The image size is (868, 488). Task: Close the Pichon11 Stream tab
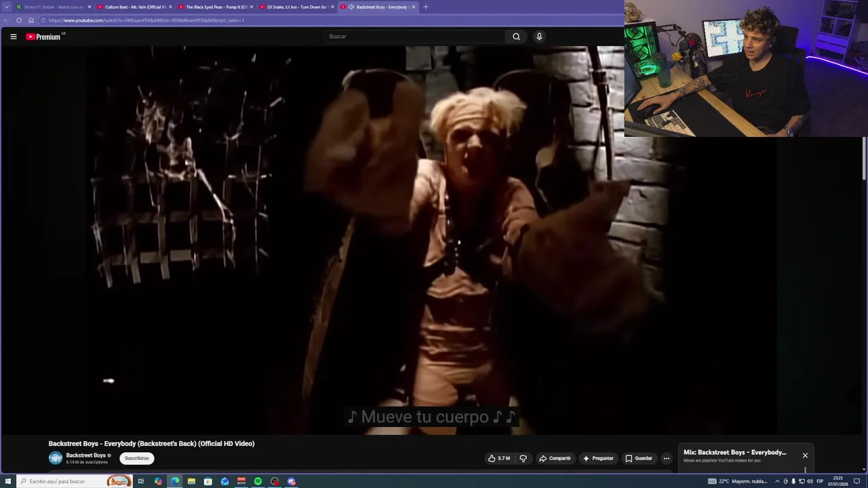point(89,7)
